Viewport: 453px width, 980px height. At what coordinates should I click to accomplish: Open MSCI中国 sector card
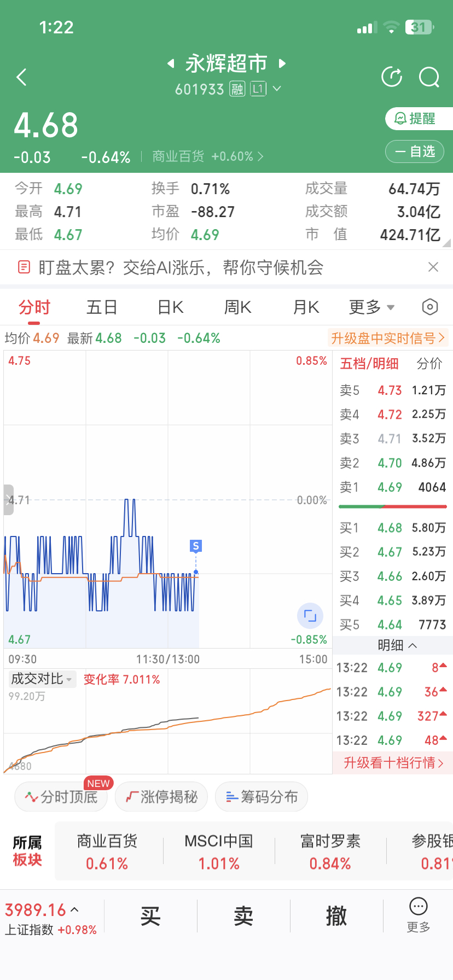coord(219,852)
